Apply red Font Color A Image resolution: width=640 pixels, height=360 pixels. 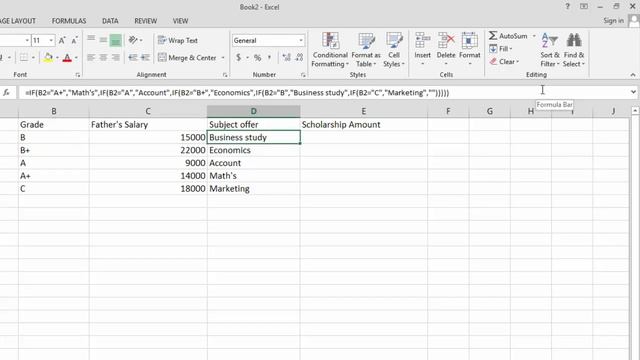click(x=67, y=58)
